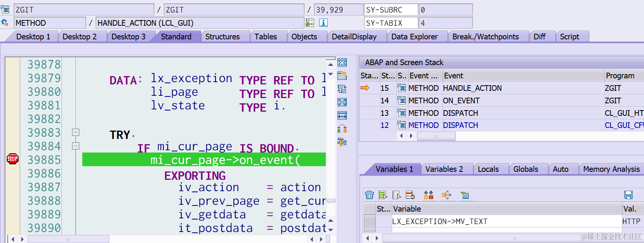Click the method icon in stack row 14
The width and height of the screenshot is (644, 243).
click(x=402, y=100)
